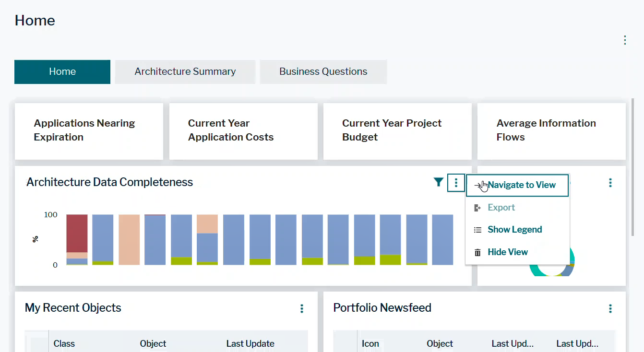This screenshot has width=644, height=352.
Task: Click three-dot menu of Architecture Data Completeness
Action: 456,183
